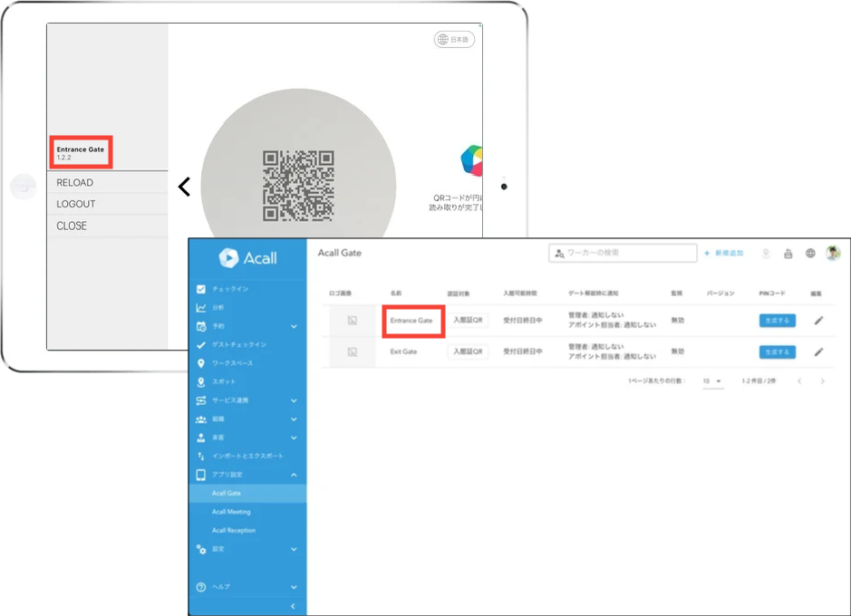Open the globe language icon in the Acall header
The image size is (851, 616).
point(810,254)
